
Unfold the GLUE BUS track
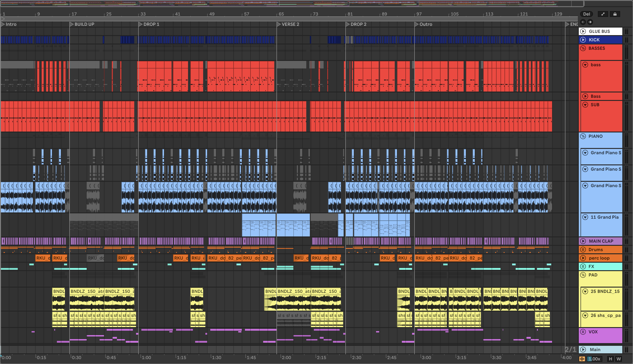pos(583,31)
